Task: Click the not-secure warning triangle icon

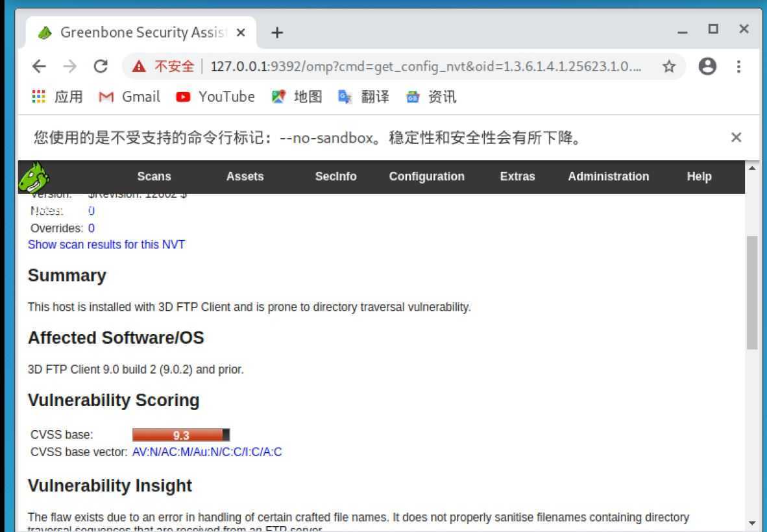Action: coord(139,66)
